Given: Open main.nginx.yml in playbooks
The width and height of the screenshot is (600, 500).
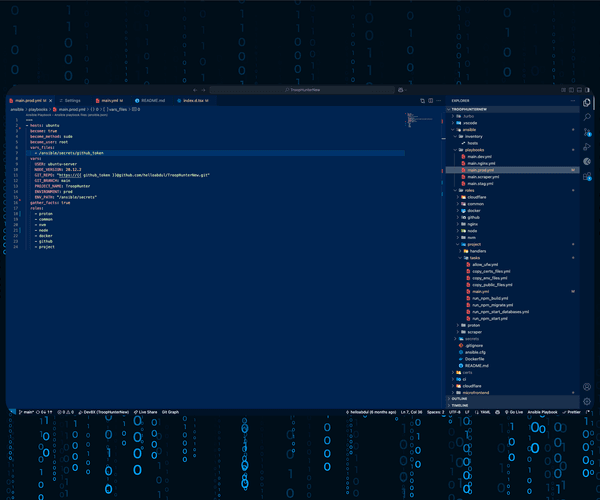Looking at the screenshot, I should 512,163.
